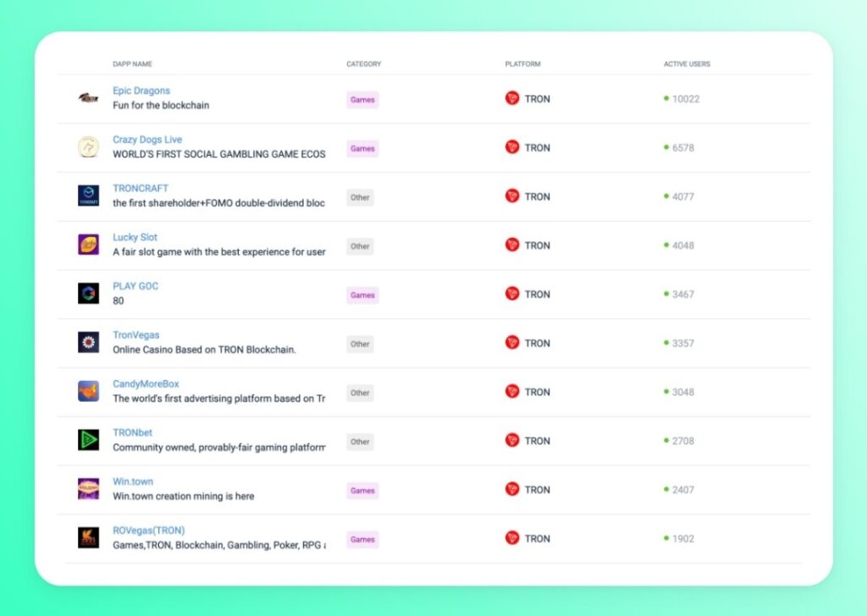
Task: Click the 'Fun for the blockchain' description
Action: [x=161, y=105]
